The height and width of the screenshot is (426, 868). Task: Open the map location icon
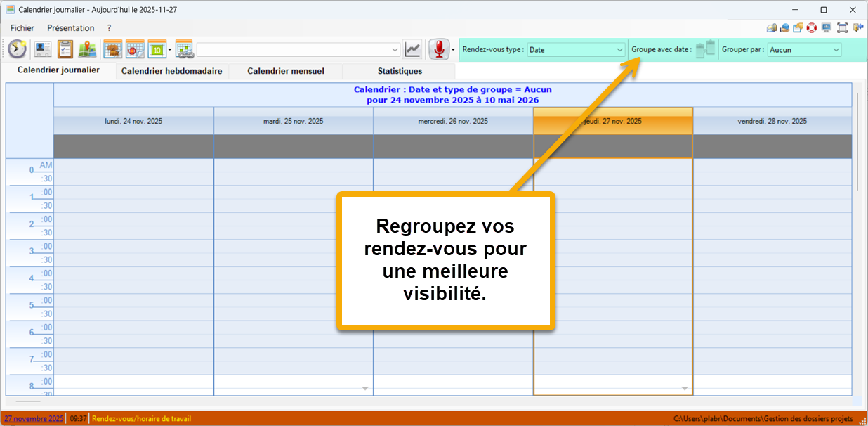pyautogui.click(x=87, y=49)
